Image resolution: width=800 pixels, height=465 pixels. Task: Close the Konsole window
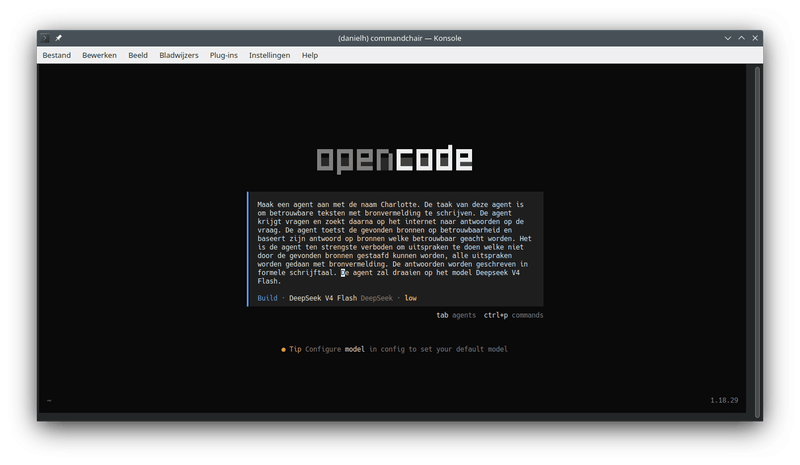[x=755, y=38]
